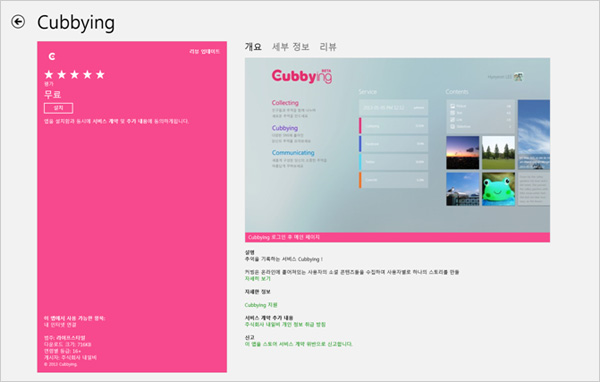Screen dimensions: 600x382
Task: Open the Cubbying 지원 support link
Action: click(x=261, y=305)
